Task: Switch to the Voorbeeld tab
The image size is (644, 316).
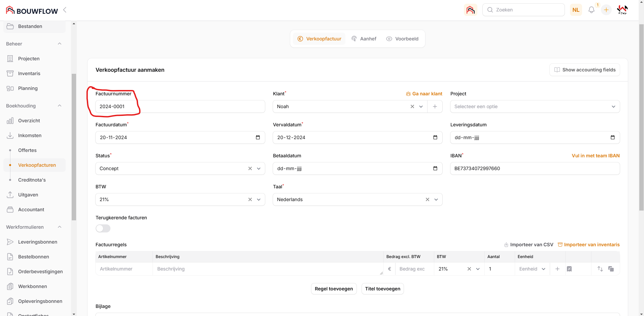Action: (x=402, y=39)
